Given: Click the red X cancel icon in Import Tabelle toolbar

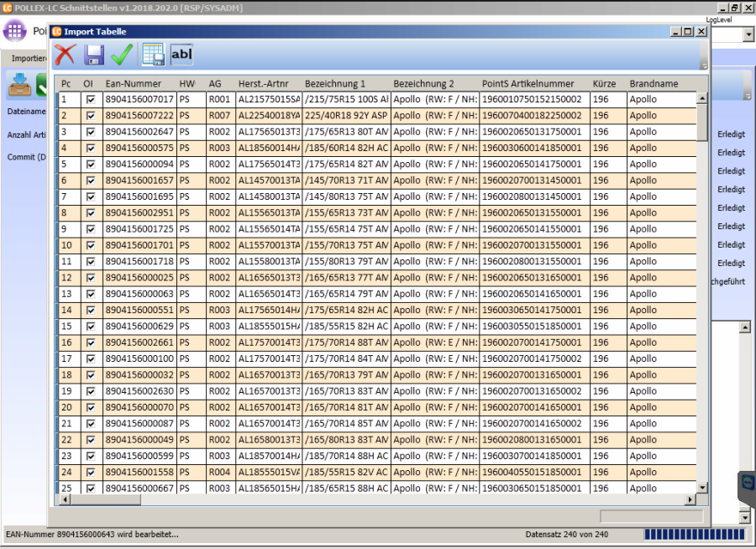Looking at the screenshot, I should pyautogui.click(x=65, y=55).
